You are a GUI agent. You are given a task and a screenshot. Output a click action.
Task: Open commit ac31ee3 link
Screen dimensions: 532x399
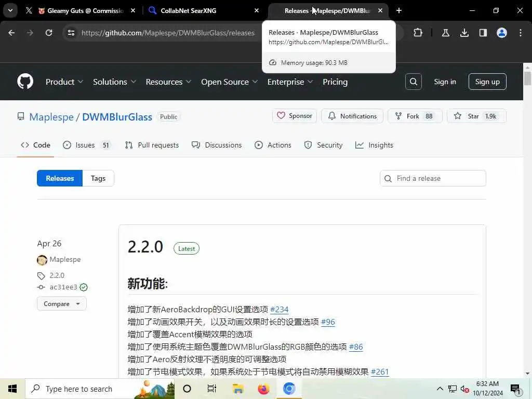pos(63,287)
